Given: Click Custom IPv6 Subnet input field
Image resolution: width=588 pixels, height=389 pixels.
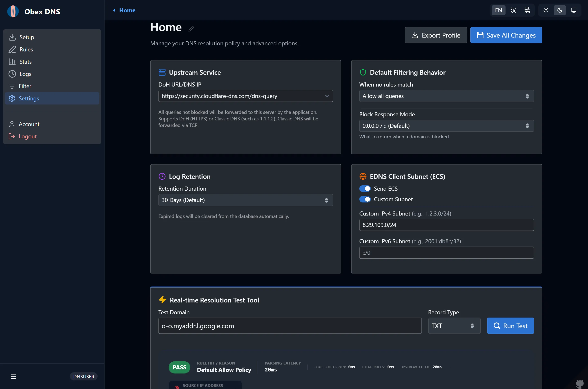Looking at the screenshot, I should pos(447,252).
